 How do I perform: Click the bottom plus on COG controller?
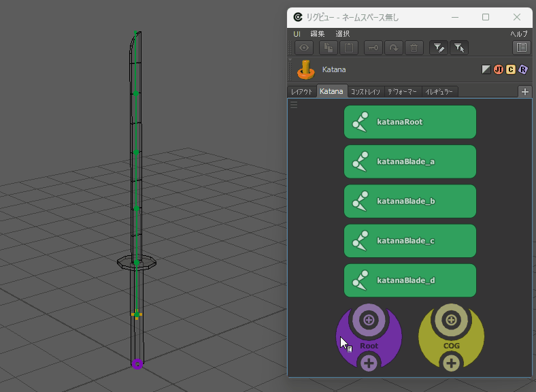pos(451,363)
